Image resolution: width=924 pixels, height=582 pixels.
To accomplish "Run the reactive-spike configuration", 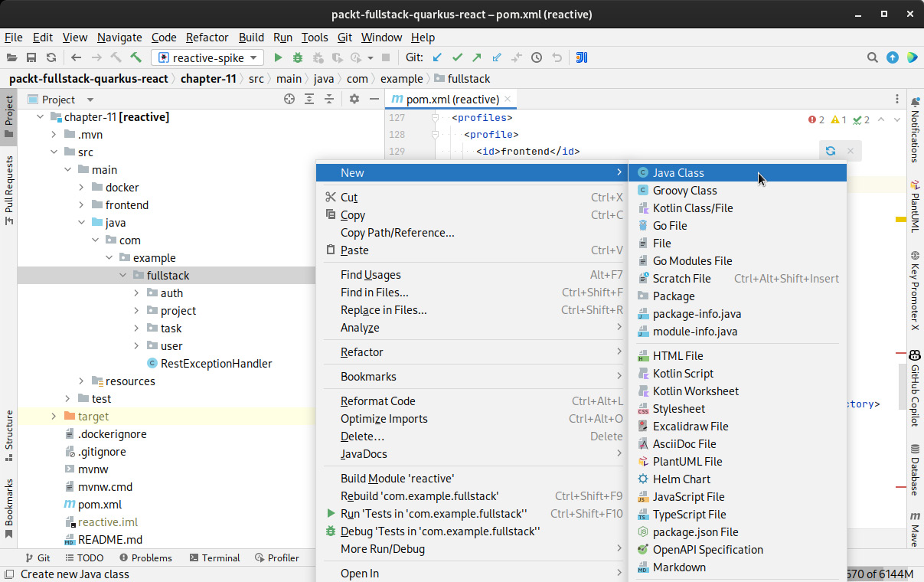I will click(278, 57).
